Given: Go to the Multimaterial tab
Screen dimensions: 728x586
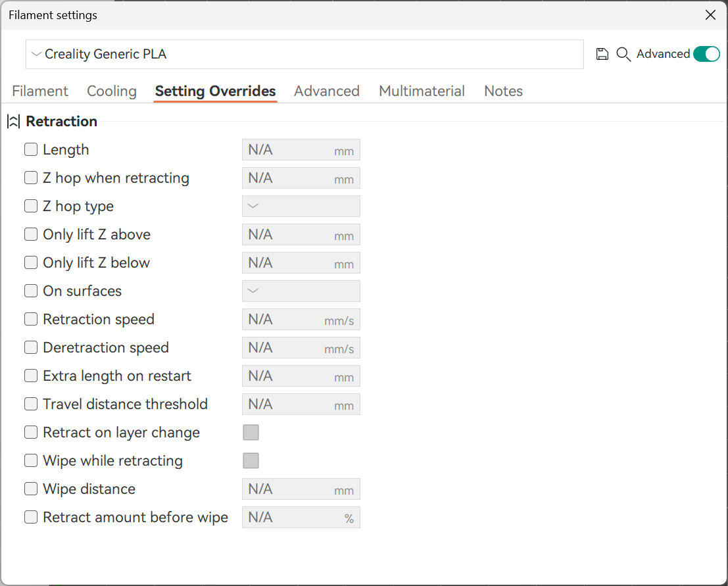Looking at the screenshot, I should (422, 91).
